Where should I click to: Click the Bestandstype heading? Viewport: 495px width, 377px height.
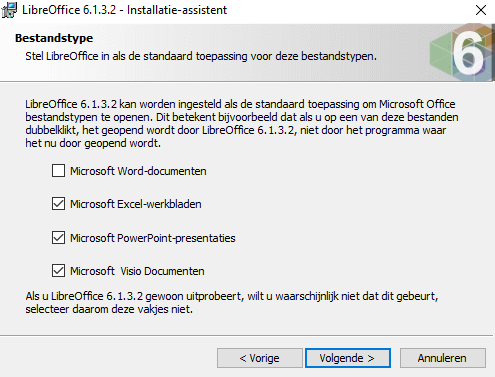54,38
